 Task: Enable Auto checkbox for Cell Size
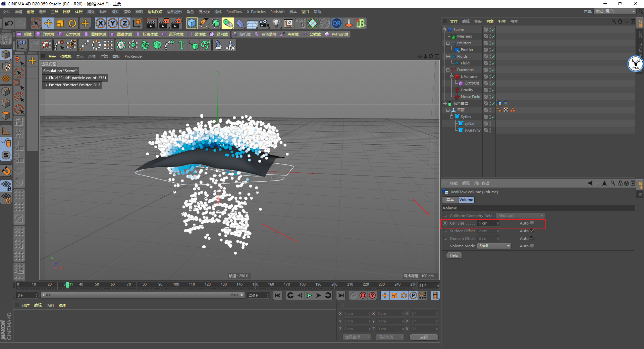(x=532, y=223)
